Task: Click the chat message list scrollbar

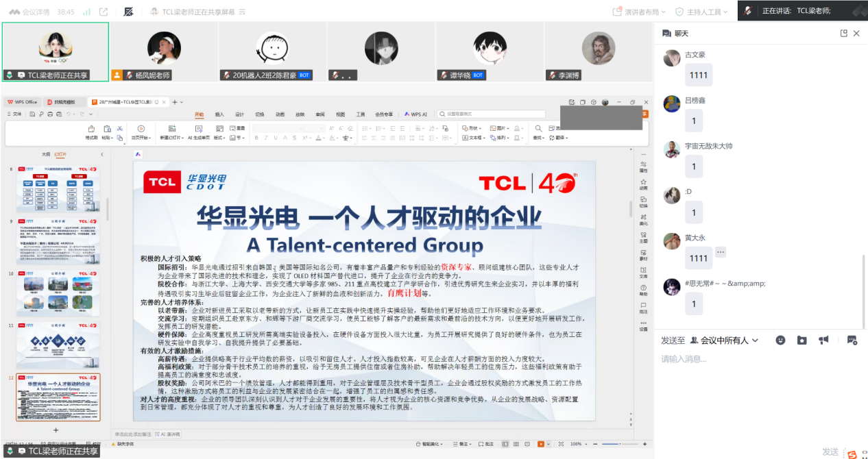Action: (x=864, y=288)
